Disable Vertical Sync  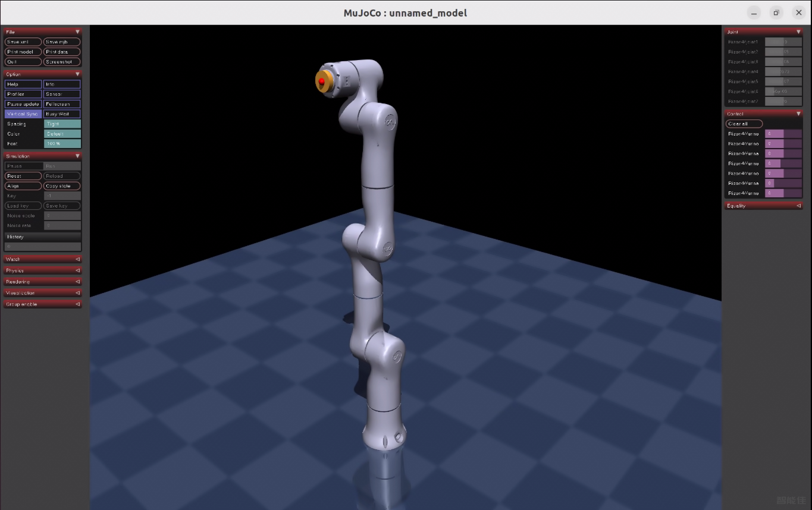(23, 114)
